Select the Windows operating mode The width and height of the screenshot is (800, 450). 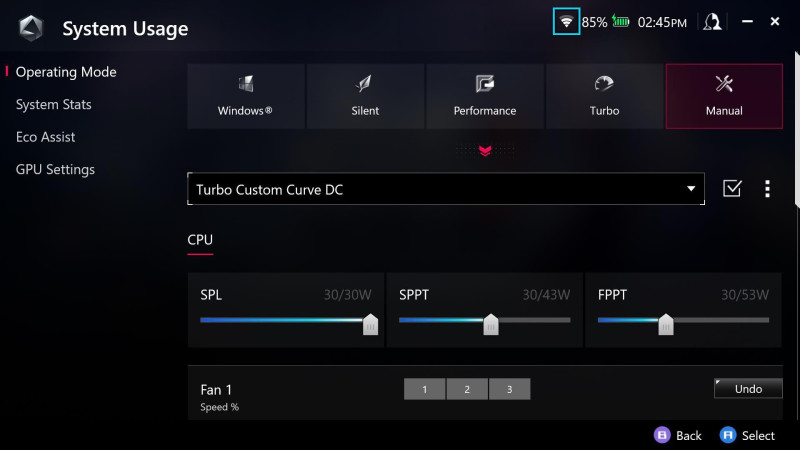245,96
